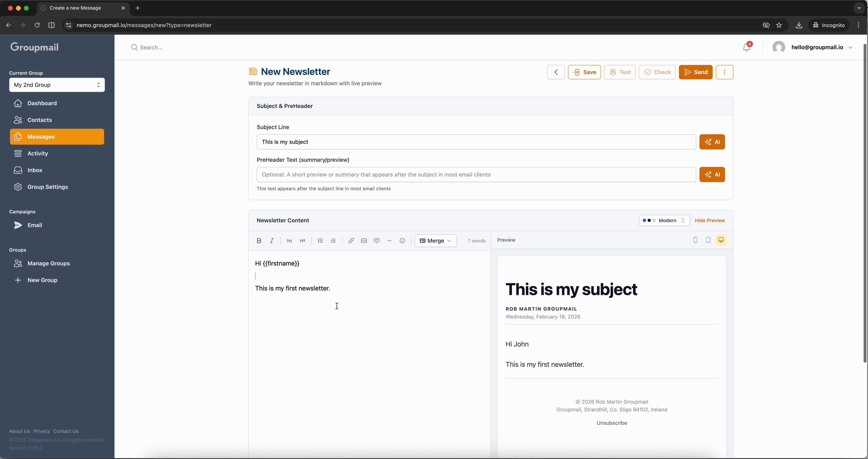Screen dimensions: 868x459
Task: Switch preview to tablet view
Action: click(x=708, y=240)
